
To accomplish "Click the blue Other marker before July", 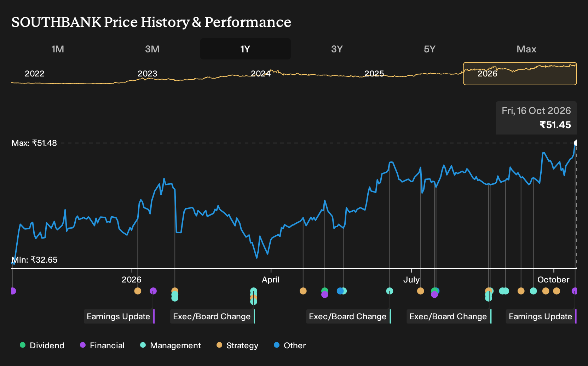I will pos(340,291).
